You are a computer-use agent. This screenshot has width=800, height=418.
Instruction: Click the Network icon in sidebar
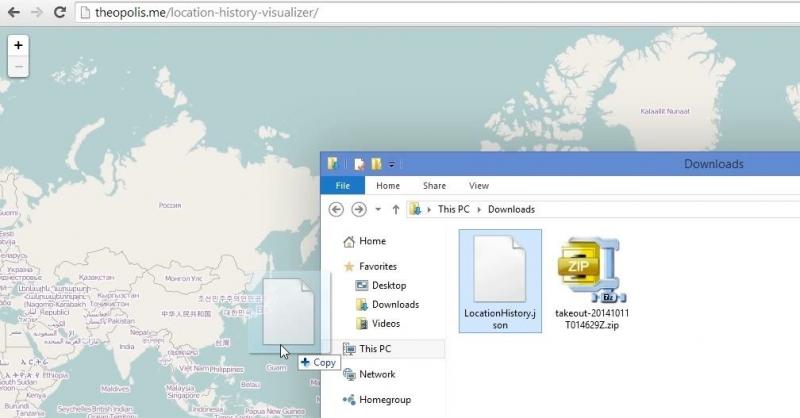pos(349,374)
